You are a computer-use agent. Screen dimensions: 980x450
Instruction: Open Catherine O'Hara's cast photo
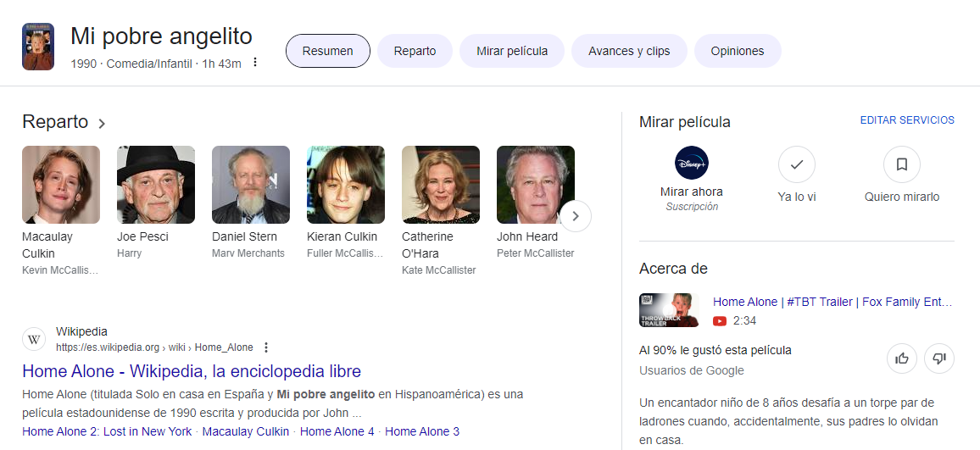441,185
